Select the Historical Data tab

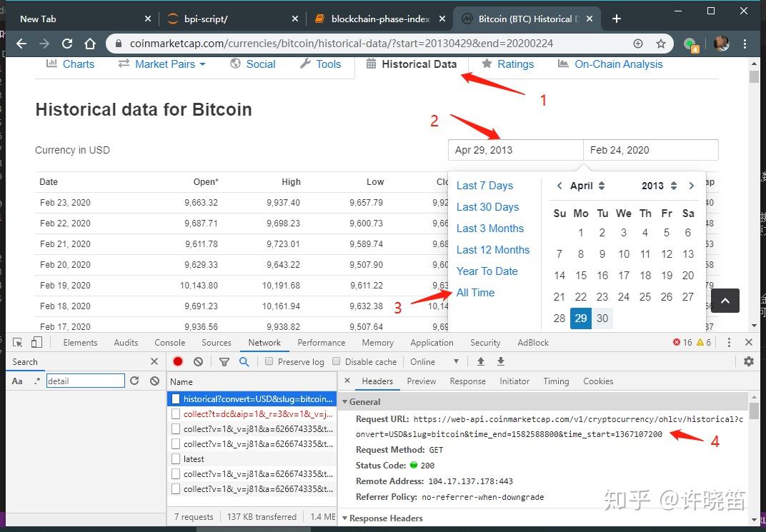412,64
